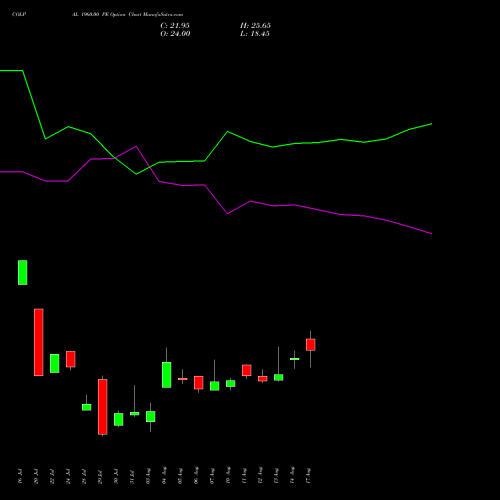500x500 pixels.
Task: Click the green candle for 13 Aug
Action: [279, 377]
